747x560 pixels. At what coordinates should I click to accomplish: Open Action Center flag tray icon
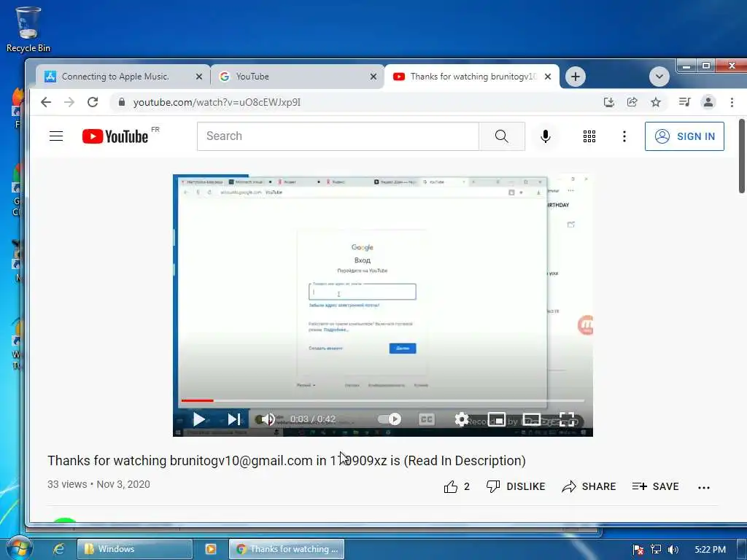point(638,550)
